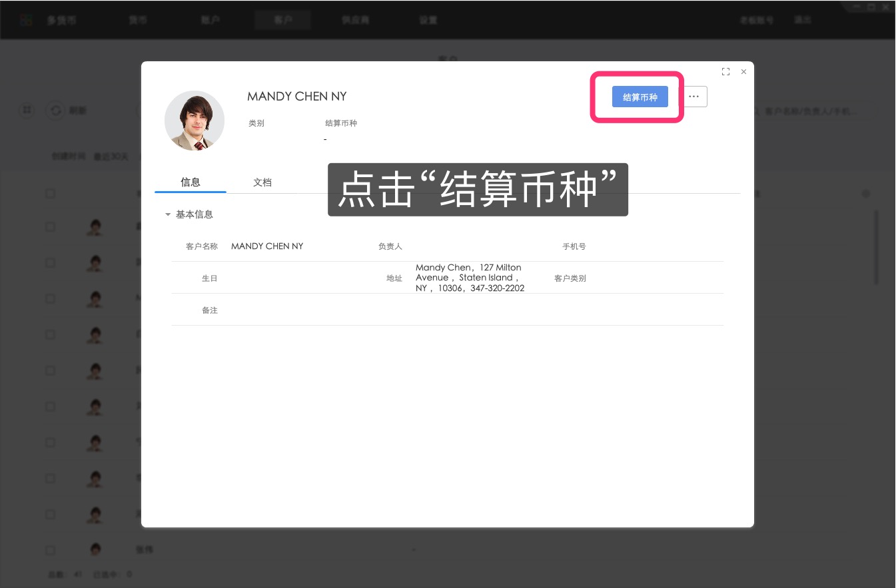Collapse the 基本信息 section
The height and width of the screenshot is (588, 896).
168,214
